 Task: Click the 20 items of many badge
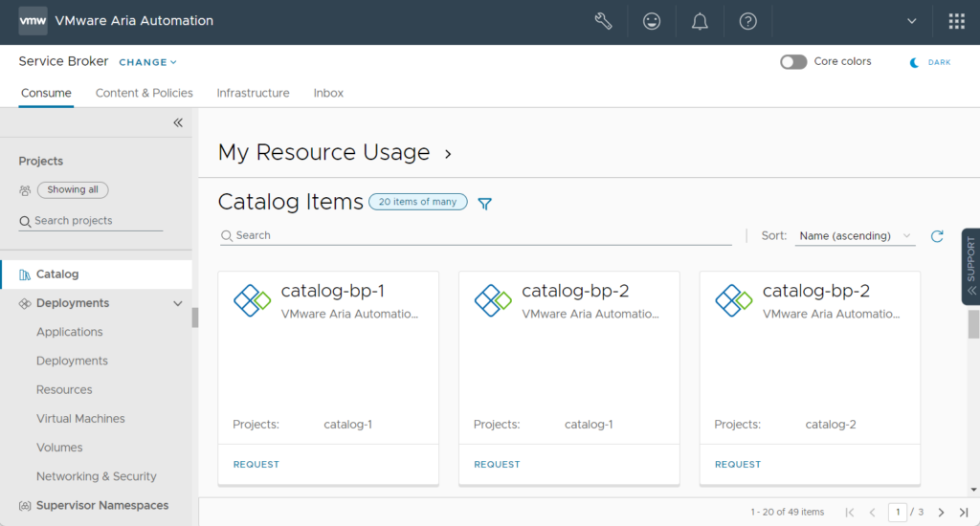click(x=417, y=202)
